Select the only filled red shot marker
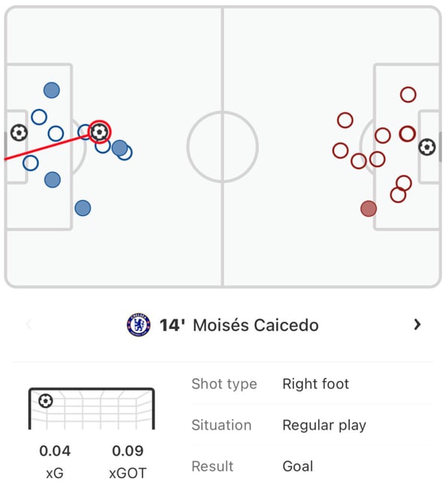The height and width of the screenshot is (491, 448). click(368, 209)
